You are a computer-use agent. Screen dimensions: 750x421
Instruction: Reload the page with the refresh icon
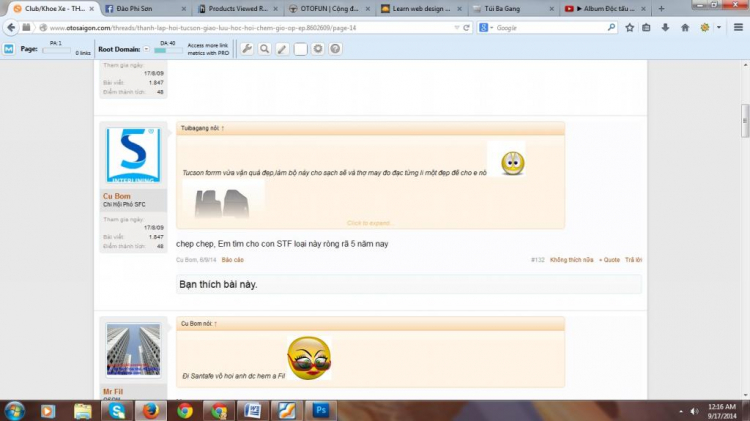pos(466,28)
